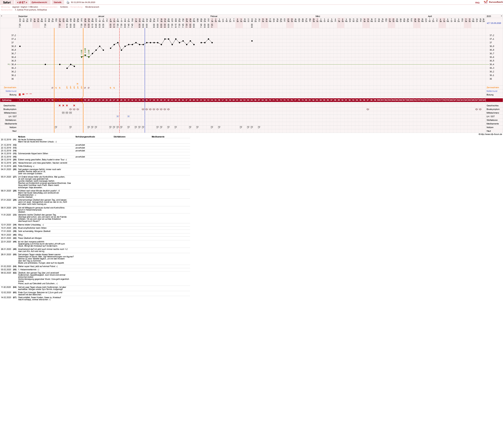Viewport: 503px width, 448px height.
Task: Click the Verhütungsmethode column header
Action: [x=85, y=137]
